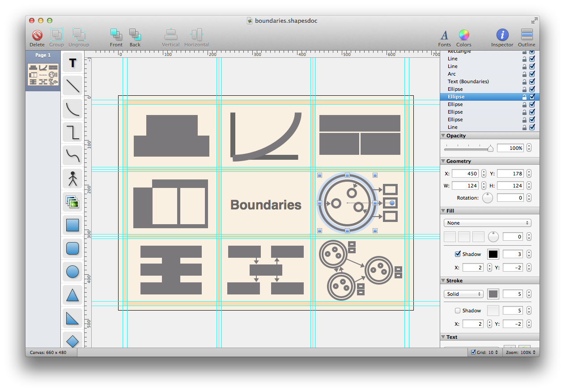The width and height of the screenshot is (565, 392).
Task: Click the Page 1 thumbnail
Action: click(43, 74)
